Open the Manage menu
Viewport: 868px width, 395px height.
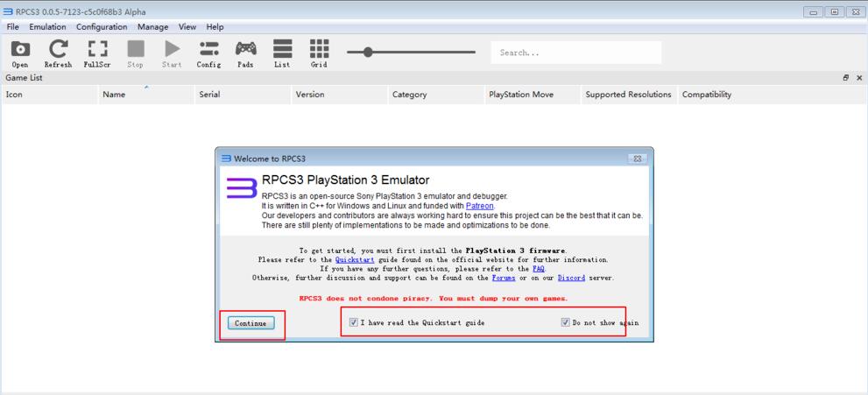pyautogui.click(x=152, y=26)
